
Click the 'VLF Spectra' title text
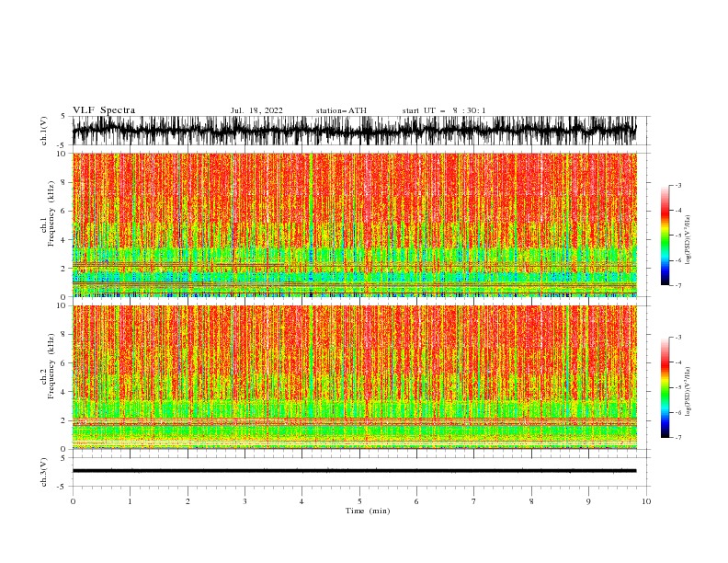tap(104, 110)
